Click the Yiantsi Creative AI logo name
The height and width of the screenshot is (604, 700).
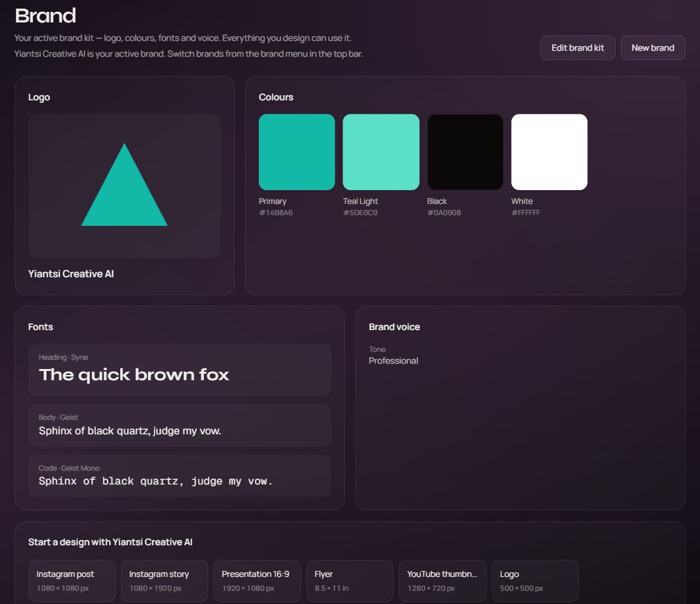pos(71,274)
